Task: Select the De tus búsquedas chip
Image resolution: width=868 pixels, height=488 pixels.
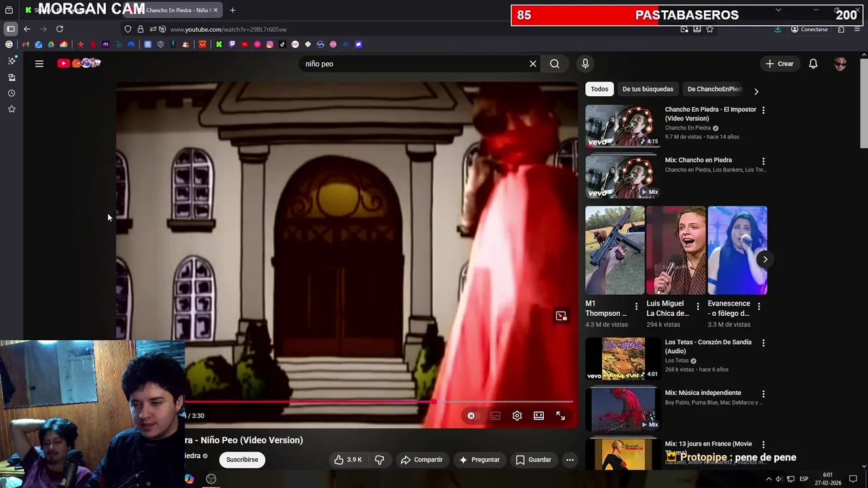Action: (x=648, y=89)
